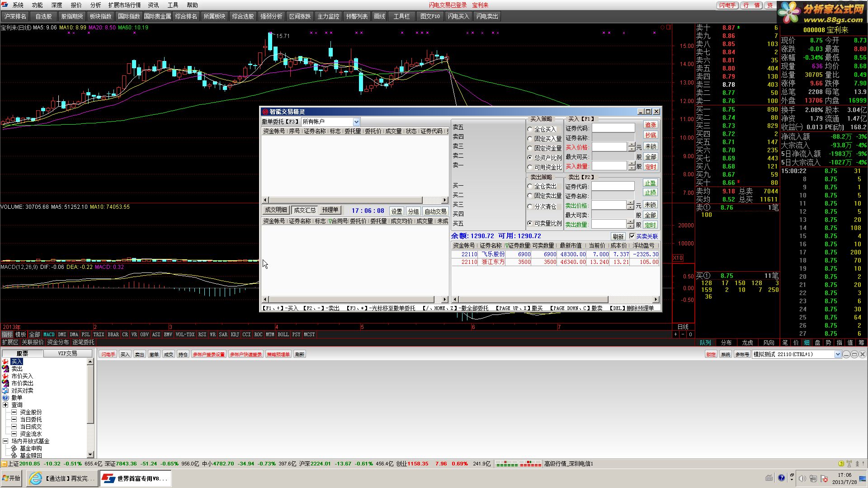The height and width of the screenshot is (488, 868).
Task: Click the 多帐户登录设置 toolbar button
Action: point(208,354)
